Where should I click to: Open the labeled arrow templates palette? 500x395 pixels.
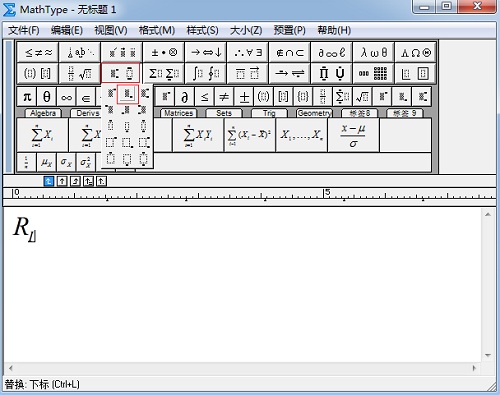pyautogui.click(x=290, y=73)
